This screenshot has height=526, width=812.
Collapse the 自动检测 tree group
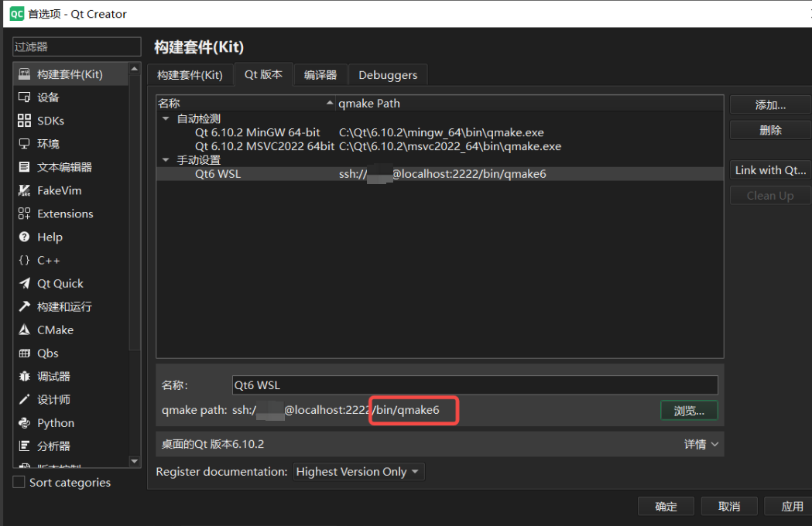pos(166,118)
